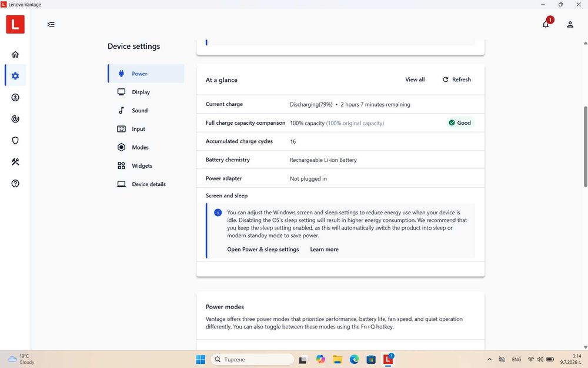Refresh the At a glance battery info

[x=456, y=79]
